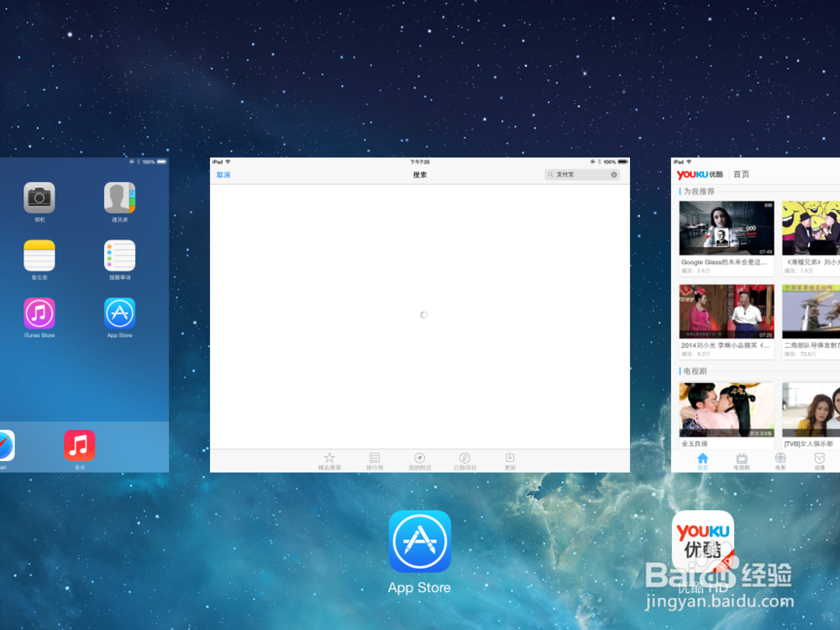The image size is (840, 630).
Task: Click 取消 in the App Store search card
Action: click(x=223, y=175)
